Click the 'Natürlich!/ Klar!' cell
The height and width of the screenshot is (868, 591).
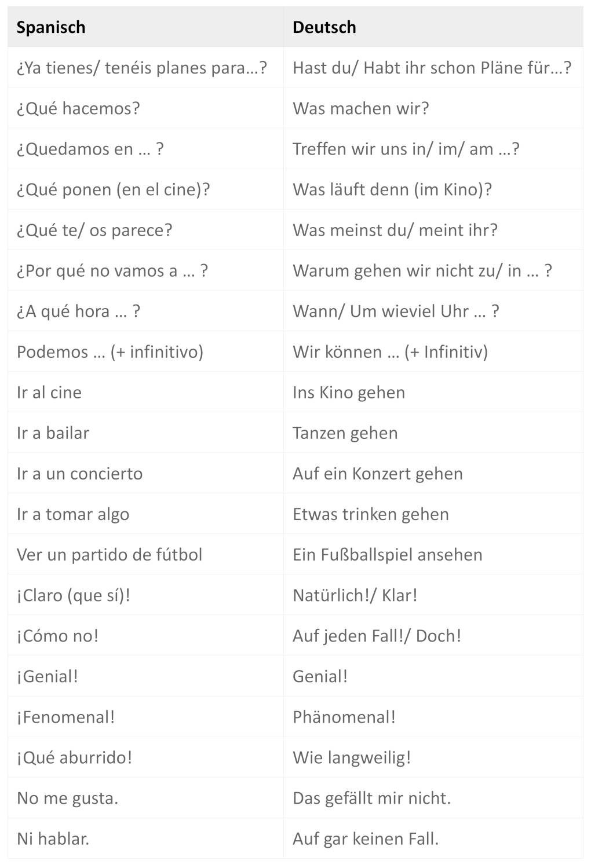433,595
